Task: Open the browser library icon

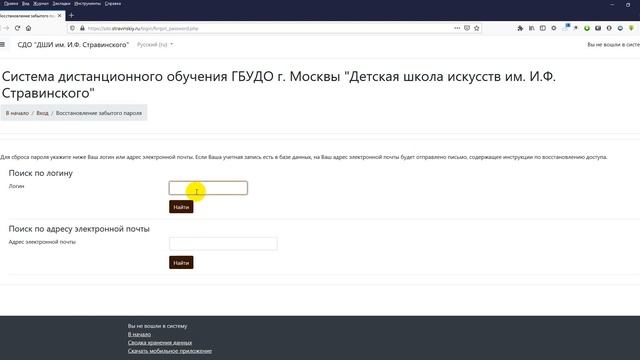Action: pyautogui.click(x=531, y=28)
